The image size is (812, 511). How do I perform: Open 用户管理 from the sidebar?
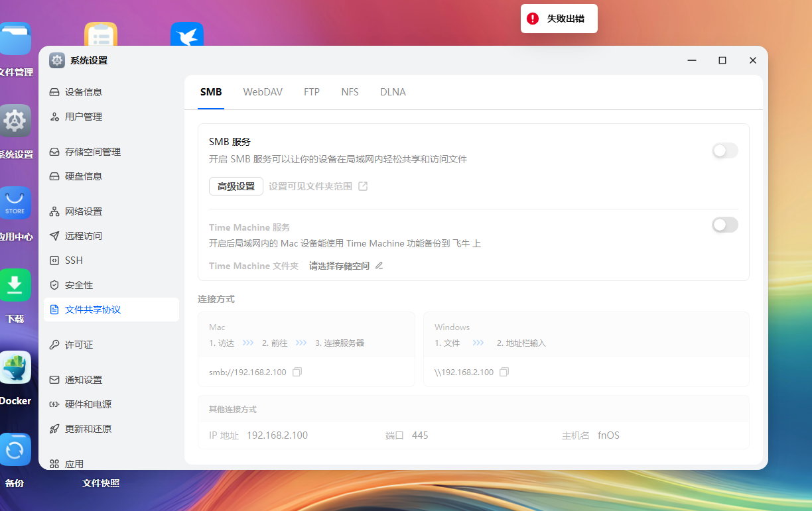pos(85,116)
